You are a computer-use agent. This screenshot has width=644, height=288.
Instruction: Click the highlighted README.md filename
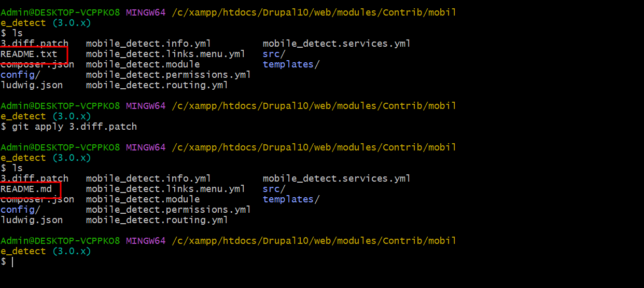(26, 189)
